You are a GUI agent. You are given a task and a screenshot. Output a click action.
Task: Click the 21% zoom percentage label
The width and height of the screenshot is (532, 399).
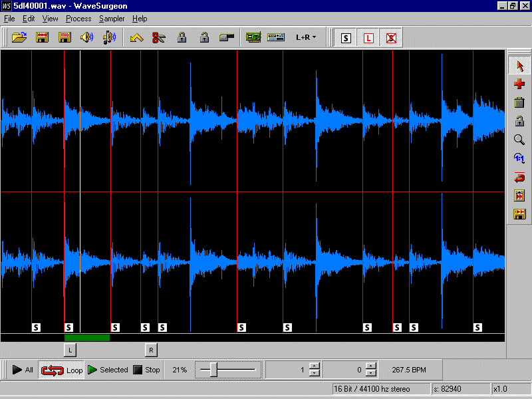[180, 370]
